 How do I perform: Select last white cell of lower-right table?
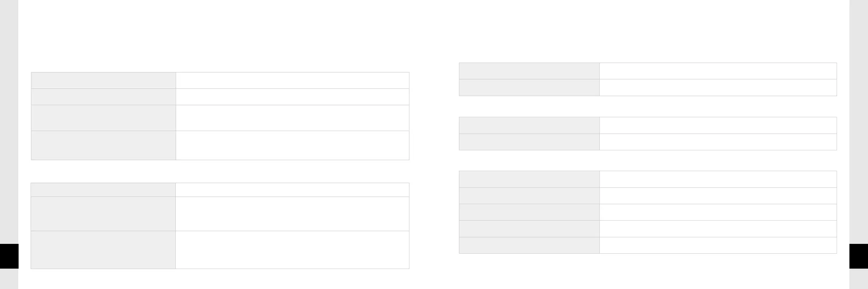(x=718, y=245)
